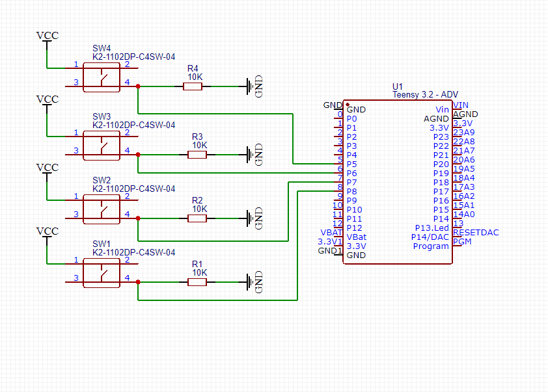Click the RESET/DAC pin label on U1
This screenshot has width=548, height=392.
pos(474,232)
